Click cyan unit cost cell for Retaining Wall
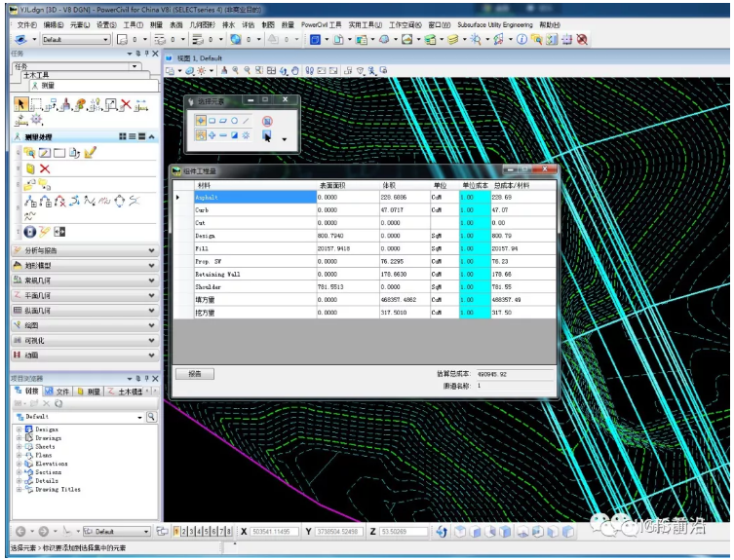The image size is (734, 560). 475,274
